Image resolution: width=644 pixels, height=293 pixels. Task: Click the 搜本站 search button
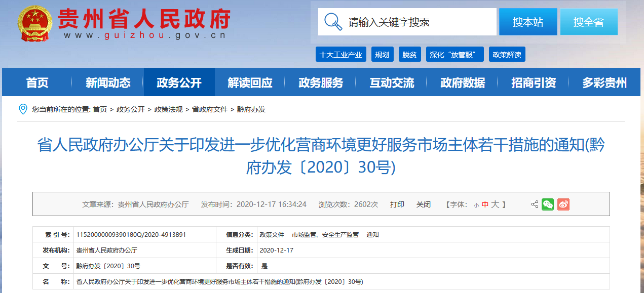click(527, 22)
